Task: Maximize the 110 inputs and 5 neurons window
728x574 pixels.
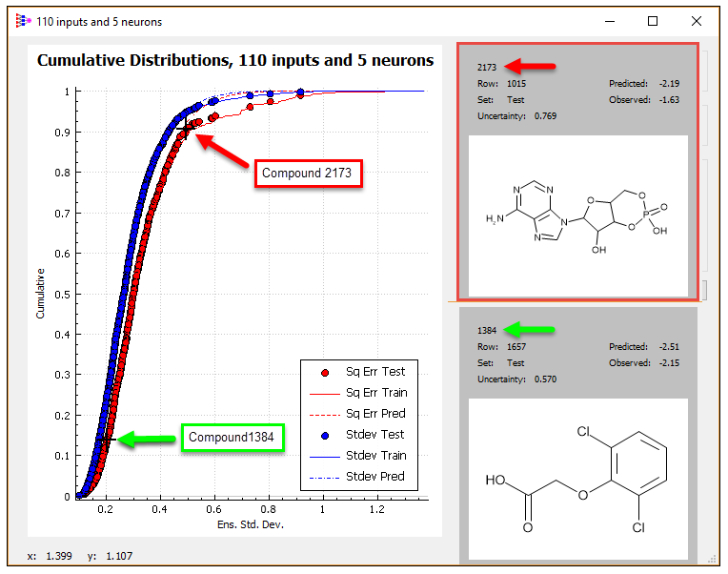Action: click(653, 21)
